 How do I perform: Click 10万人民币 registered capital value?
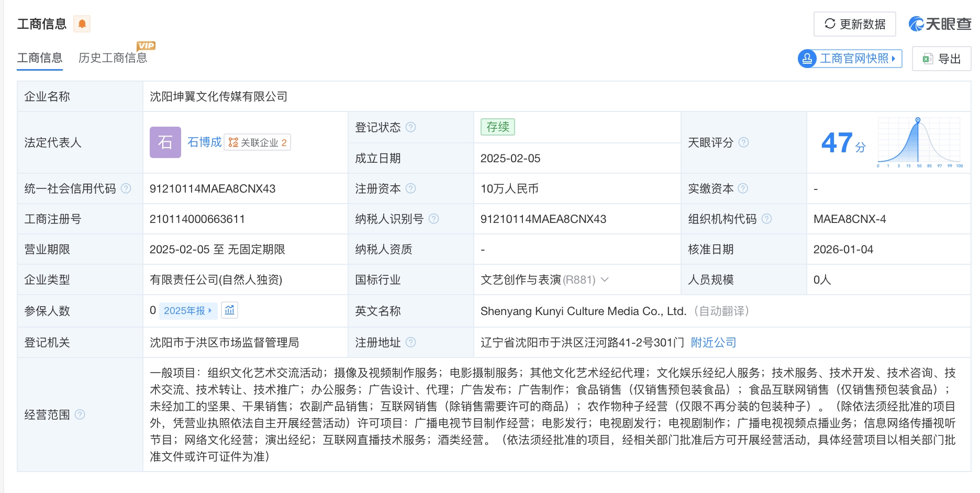(x=509, y=188)
